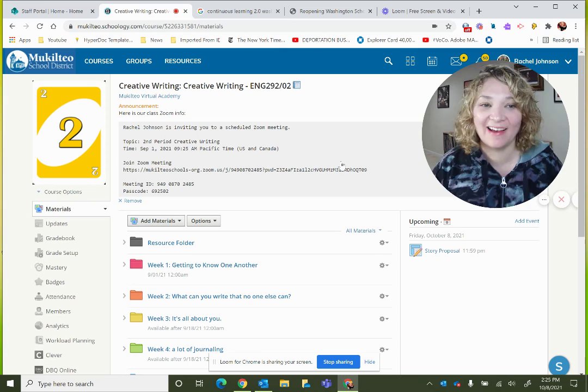Screen dimensions: 588x392
Task: Open gear menu for Week 1 folder
Action: 384,265
